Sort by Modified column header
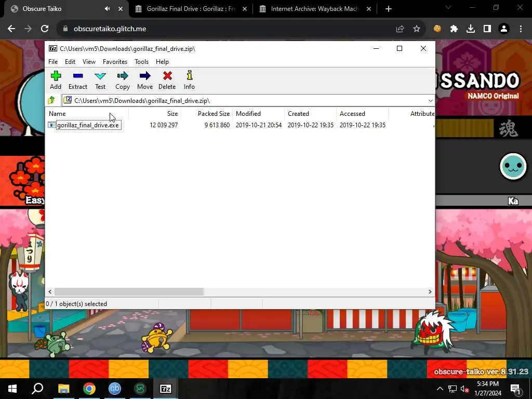 pyautogui.click(x=259, y=114)
